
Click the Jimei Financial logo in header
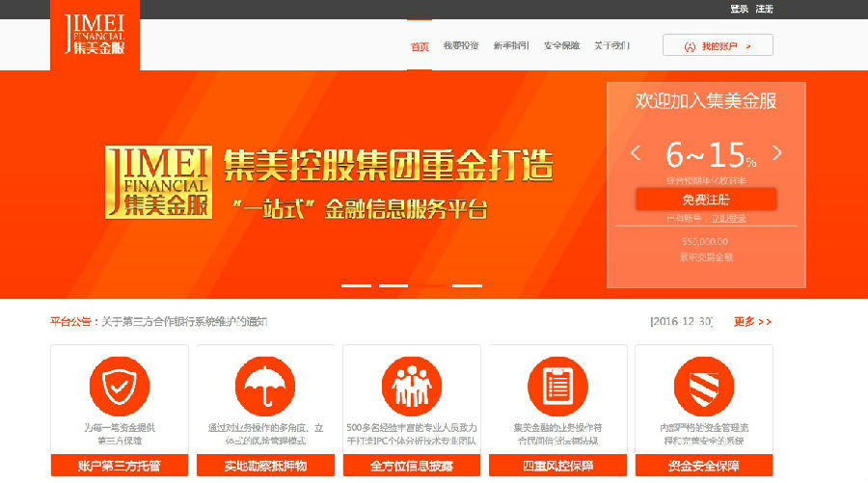point(95,35)
